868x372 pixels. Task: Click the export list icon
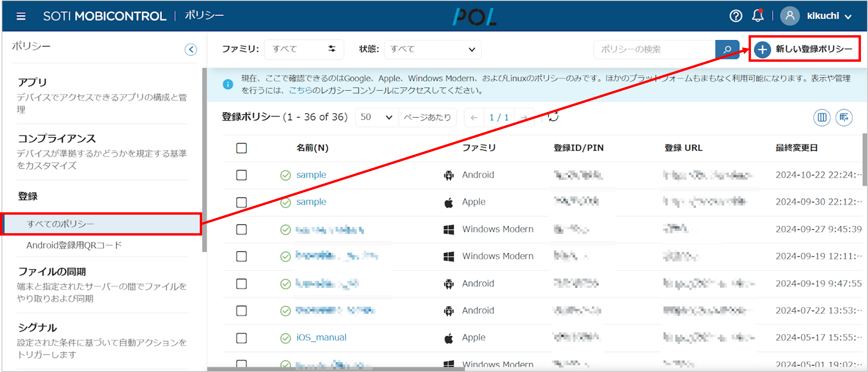[844, 117]
